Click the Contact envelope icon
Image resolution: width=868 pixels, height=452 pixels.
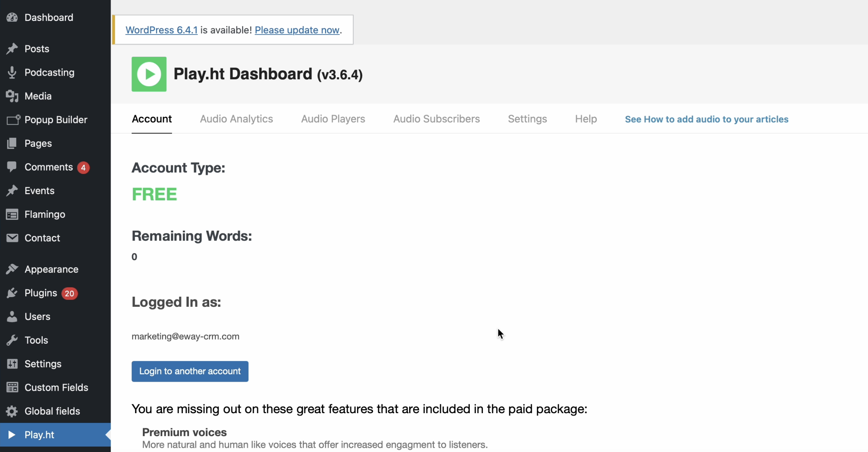tap(12, 238)
